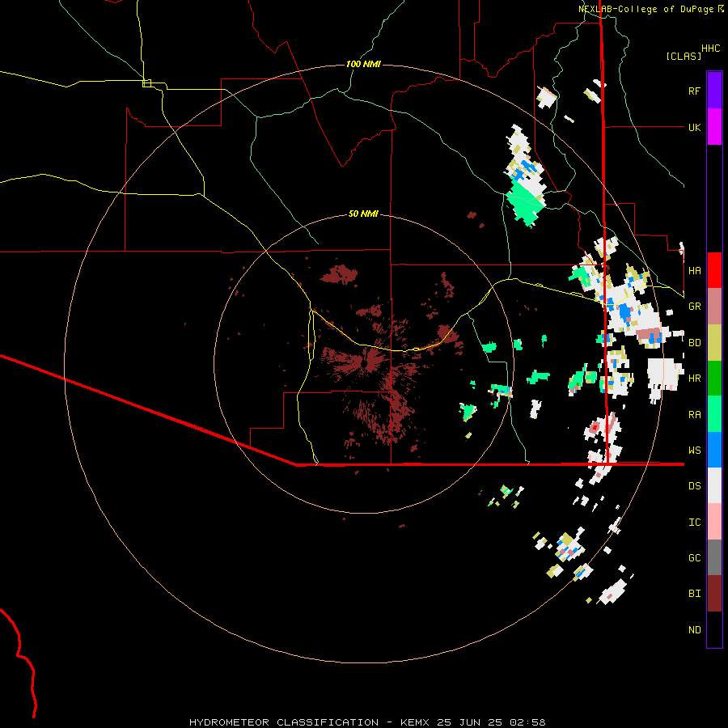Click the HR heavy rain green swatch
This screenshot has height=728, width=728.
tap(714, 379)
